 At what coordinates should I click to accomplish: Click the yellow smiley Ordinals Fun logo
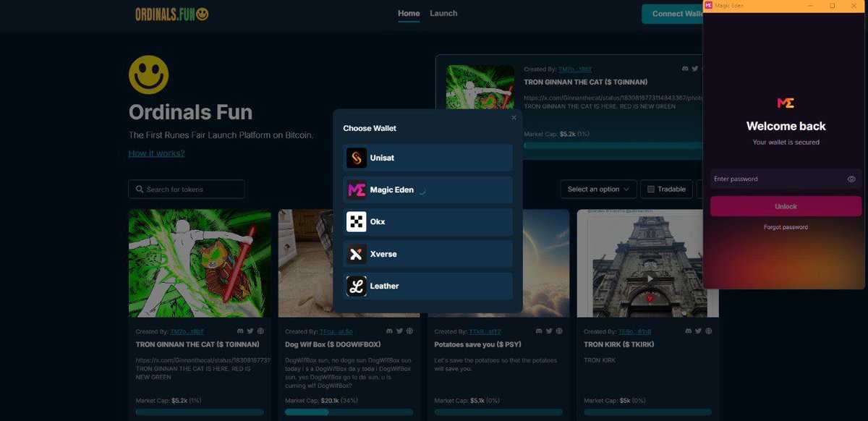click(x=148, y=75)
